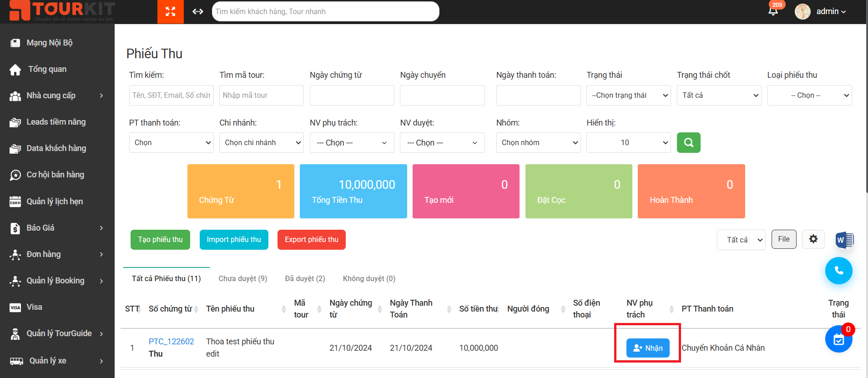This screenshot has width=868, height=378.
Task: Open the notifications bell icon
Action: tap(773, 11)
